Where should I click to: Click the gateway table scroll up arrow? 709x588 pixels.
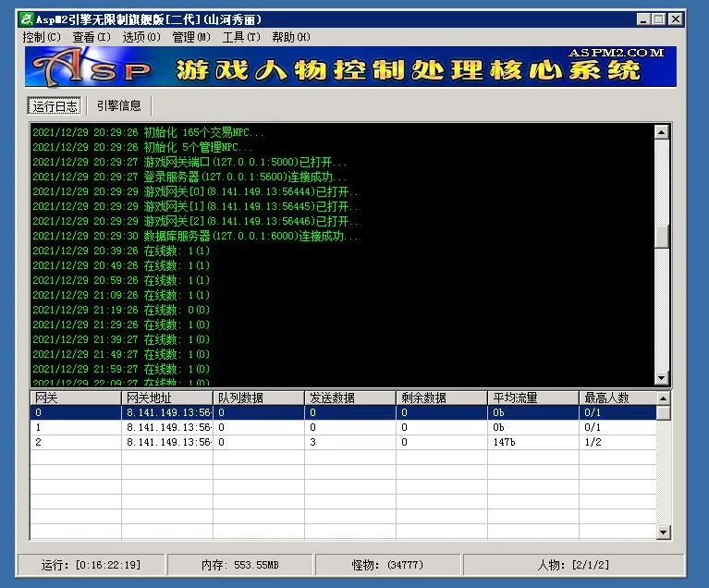[x=664, y=398]
